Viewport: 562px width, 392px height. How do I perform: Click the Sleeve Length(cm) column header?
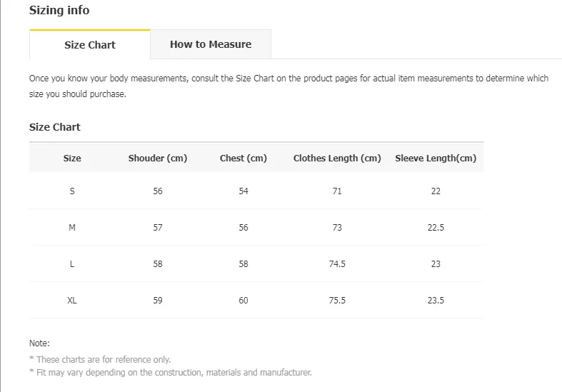click(x=436, y=159)
